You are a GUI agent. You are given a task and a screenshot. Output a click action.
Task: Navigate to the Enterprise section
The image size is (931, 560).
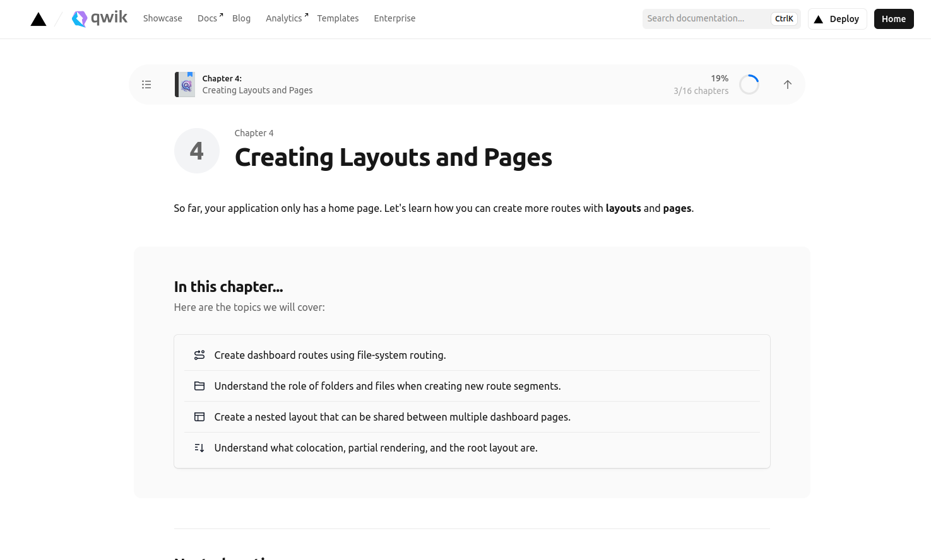394,18
